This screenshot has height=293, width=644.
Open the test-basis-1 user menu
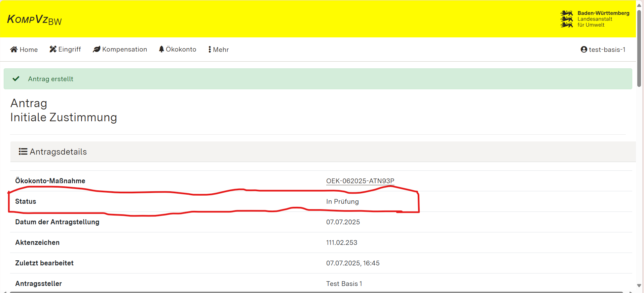click(603, 50)
